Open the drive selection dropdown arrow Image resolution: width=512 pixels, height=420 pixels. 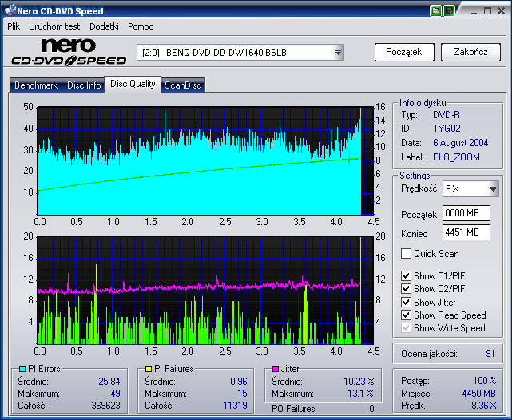coord(338,53)
